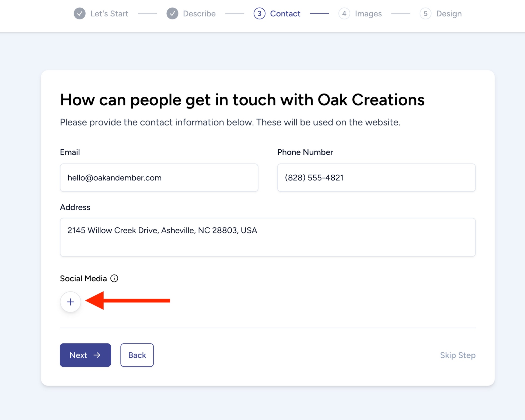Click the Email input containing hello@oakandember.com
The image size is (525, 420).
(159, 178)
